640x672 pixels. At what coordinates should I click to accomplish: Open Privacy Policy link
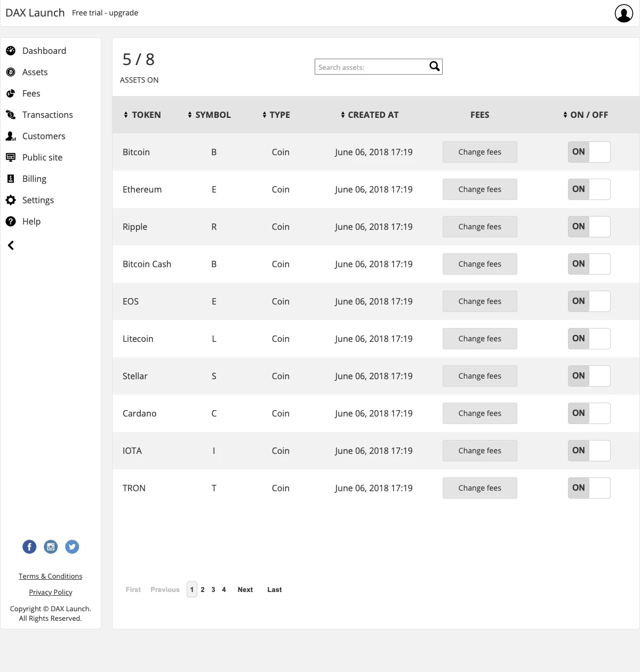[51, 592]
